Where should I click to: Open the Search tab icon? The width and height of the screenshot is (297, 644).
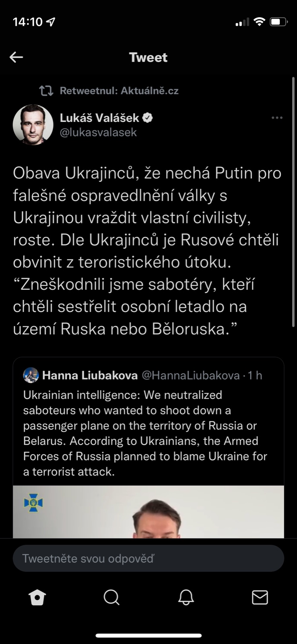tap(111, 597)
